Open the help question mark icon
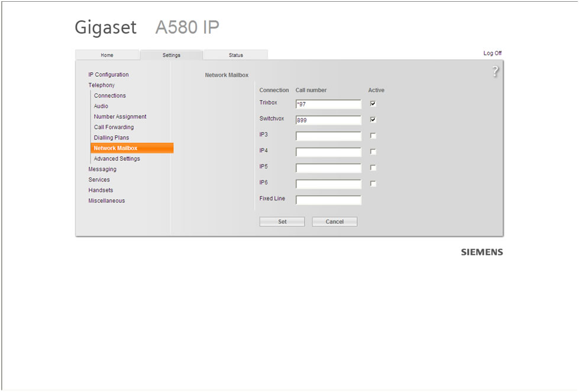This screenshot has width=579, height=392. pyautogui.click(x=495, y=71)
